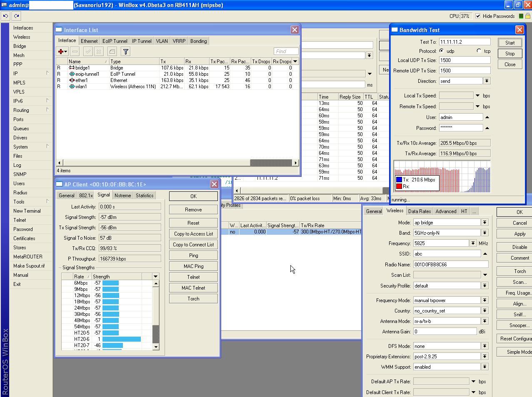Click the Redo arrow in the toolbar
The image size is (532, 397).
pos(16,16)
